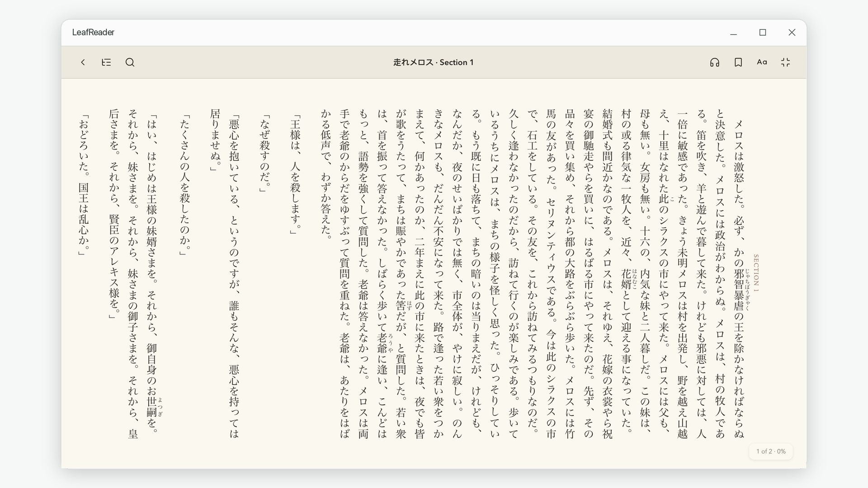Bookmark this page

(x=738, y=62)
